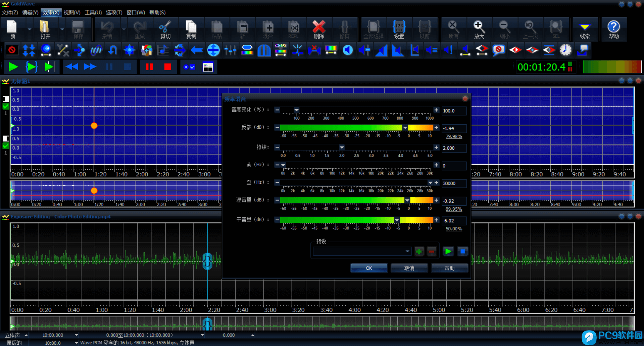Viewport: 644px width, 346px height.
Task: Click the blue up-down arrows effect icon
Action: (x=29, y=50)
